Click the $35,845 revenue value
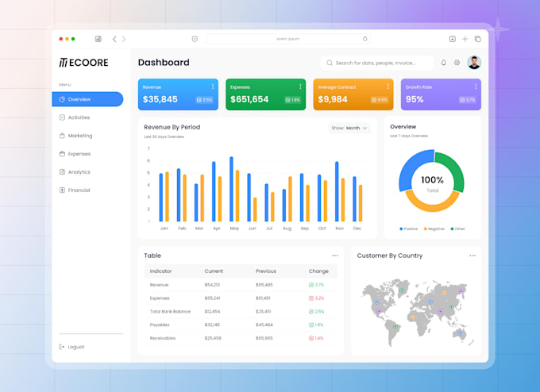The width and height of the screenshot is (540, 392). pyautogui.click(x=160, y=99)
